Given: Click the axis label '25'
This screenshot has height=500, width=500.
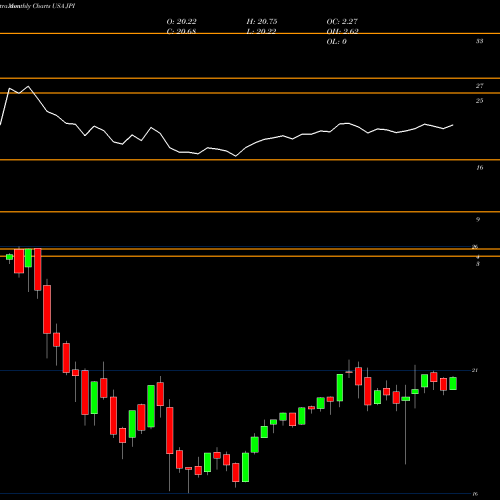Looking at the screenshot, I should (x=479, y=101).
